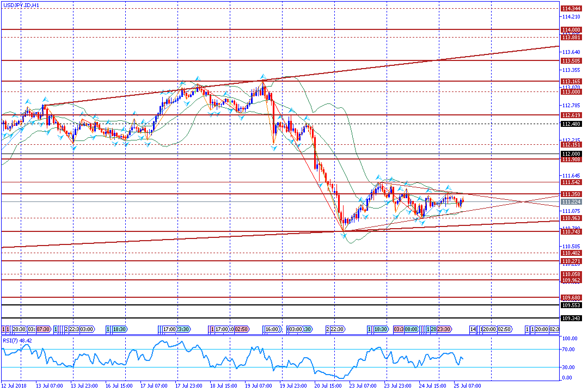
Task: Click the 113.000 dashed level label
Action: 571,92
